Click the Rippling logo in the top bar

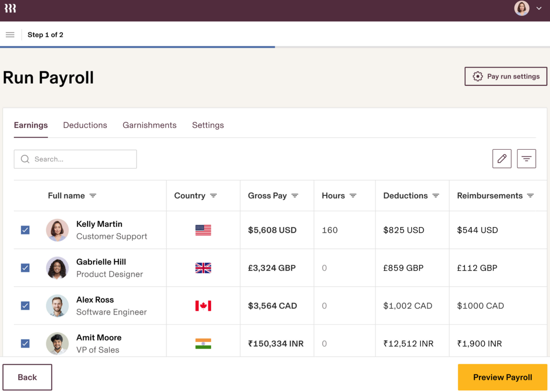(10, 8)
